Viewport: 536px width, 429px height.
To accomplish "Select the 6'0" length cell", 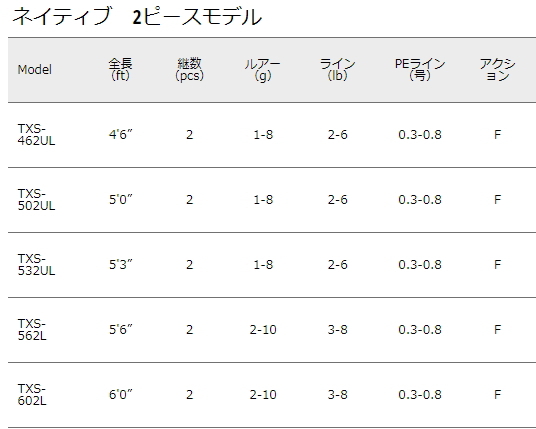I will (121, 394).
